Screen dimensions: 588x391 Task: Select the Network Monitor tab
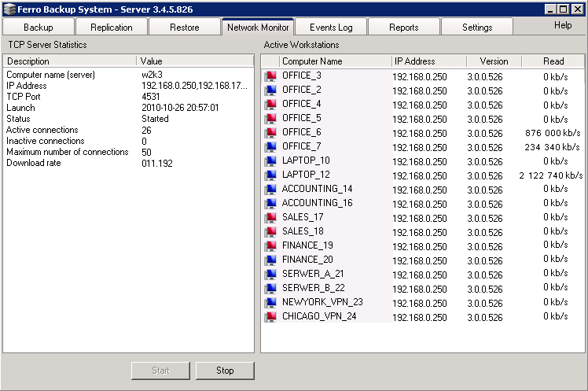tap(258, 27)
